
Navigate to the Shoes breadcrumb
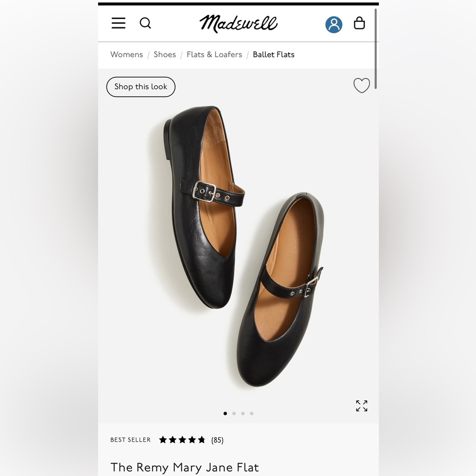165,54
